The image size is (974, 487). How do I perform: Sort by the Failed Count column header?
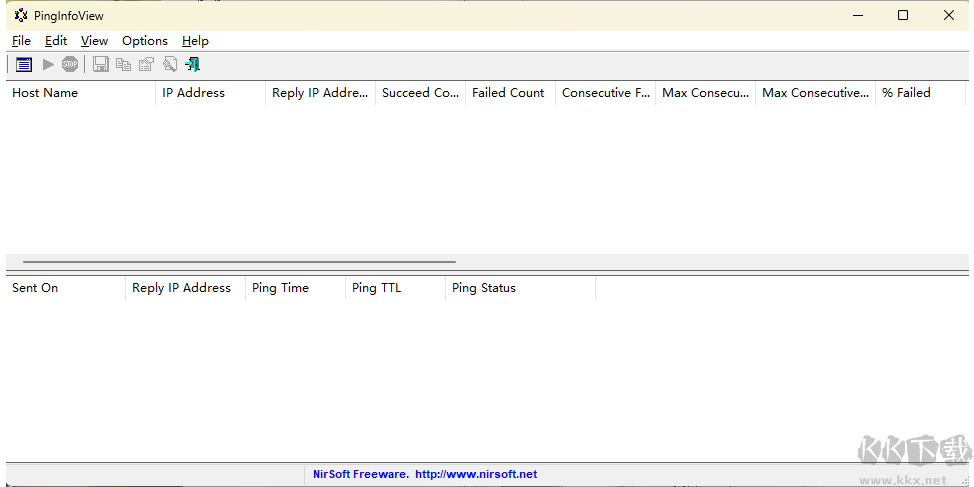tap(508, 93)
